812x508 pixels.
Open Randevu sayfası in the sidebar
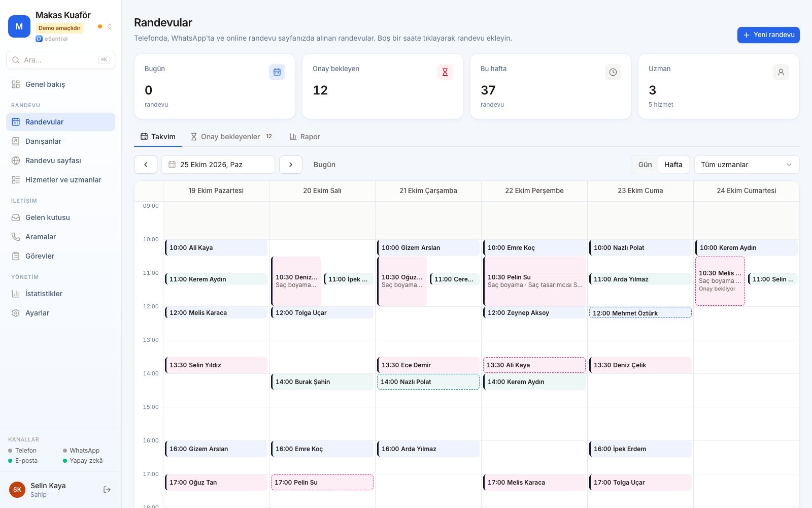(61, 161)
